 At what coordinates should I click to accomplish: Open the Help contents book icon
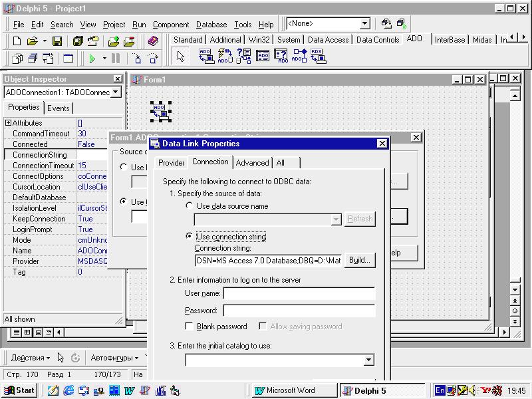pos(154,41)
